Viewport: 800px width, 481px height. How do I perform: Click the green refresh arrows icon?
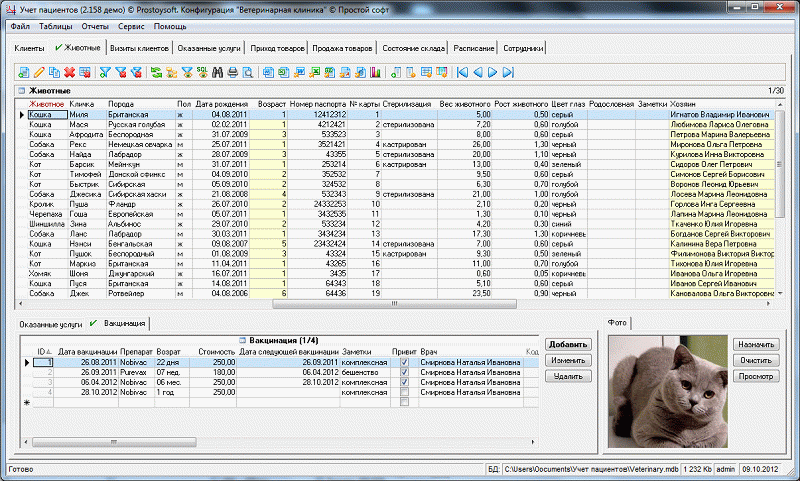coord(156,72)
